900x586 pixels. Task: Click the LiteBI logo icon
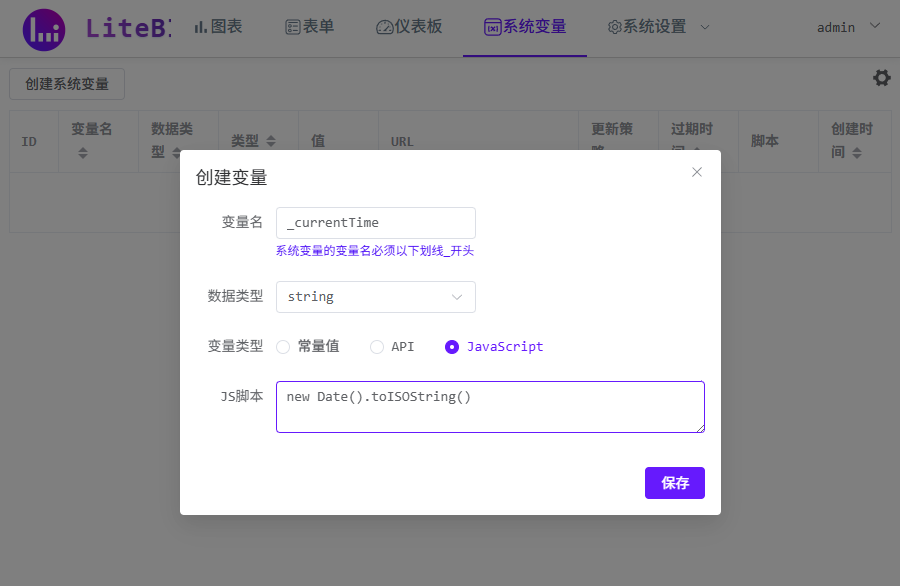(44, 28)
